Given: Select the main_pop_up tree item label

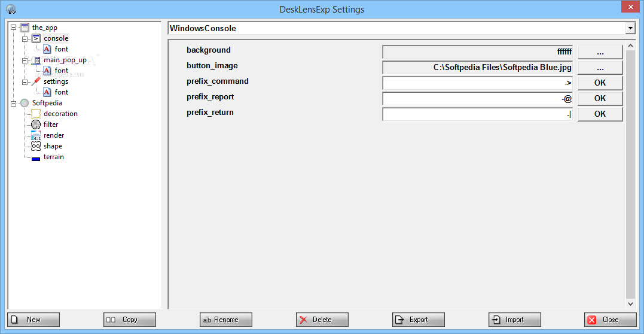Looking at the screenshot, I should point(65,60).
